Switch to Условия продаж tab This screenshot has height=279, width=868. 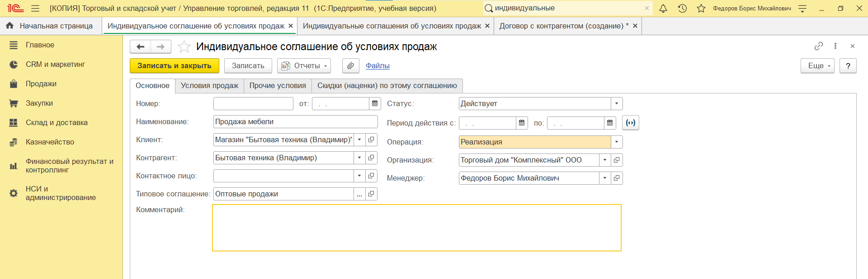click(x=209, y=86)
